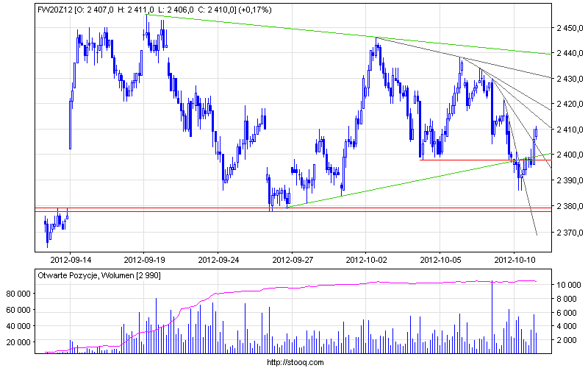Screen dimensions: 588x368
Task: Click the 2012-10-02 date label
Action: coord(366,260)
